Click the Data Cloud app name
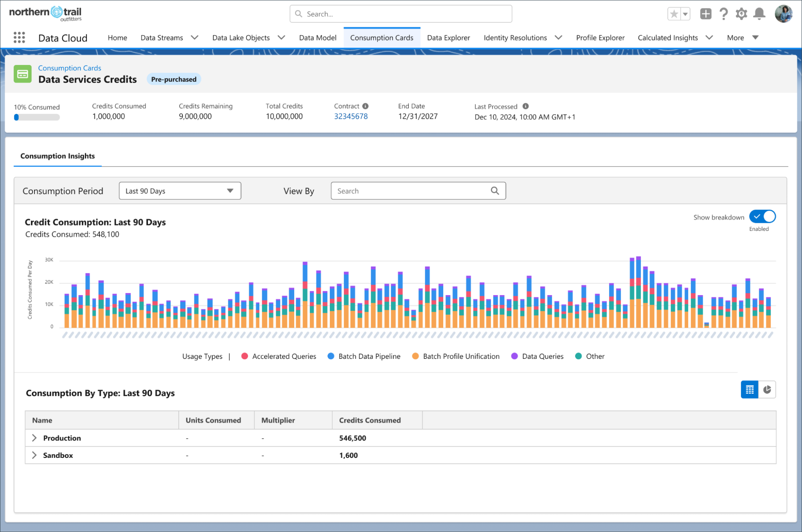The height and width of the screenshot is (532, 802). [x=63, y=38]
